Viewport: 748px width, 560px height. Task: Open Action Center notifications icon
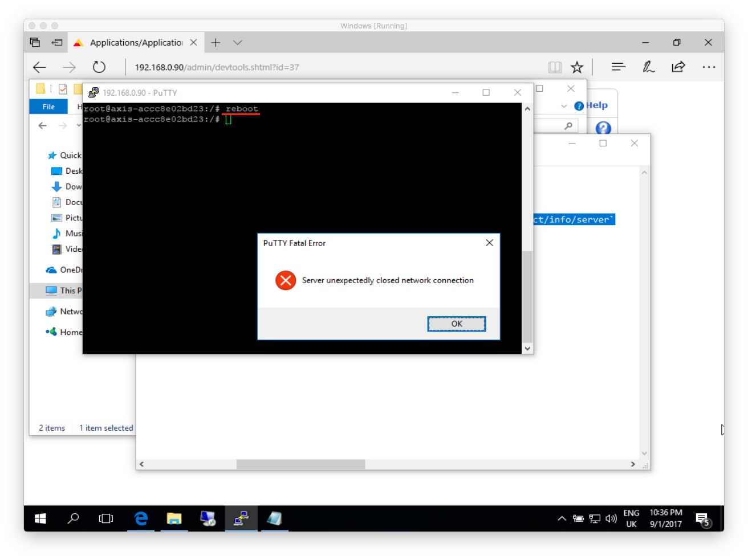[x=703, y=519]
